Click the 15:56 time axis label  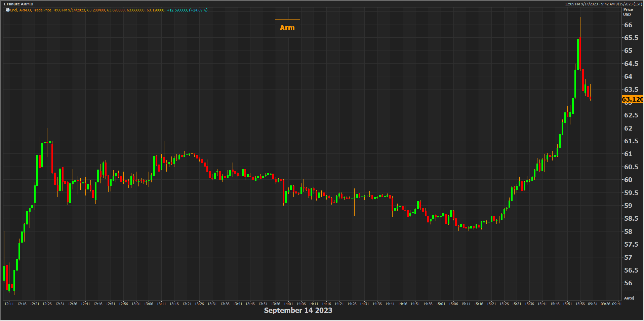coord(580,304)
